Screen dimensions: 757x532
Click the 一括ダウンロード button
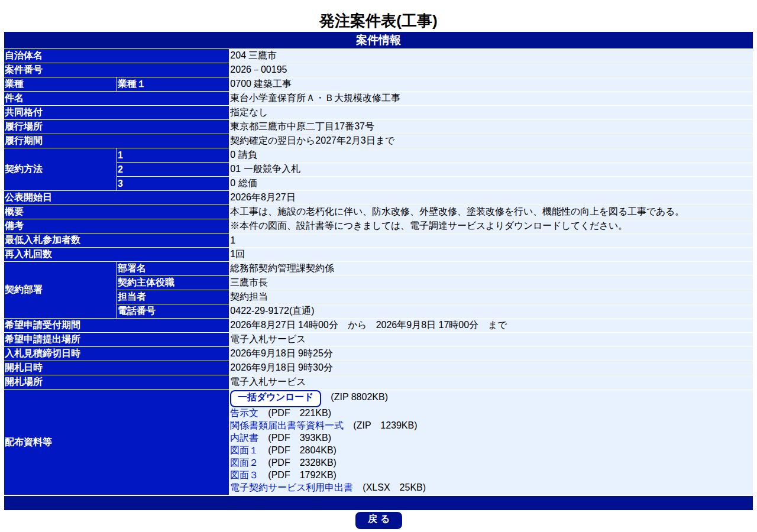click(275, 398)
